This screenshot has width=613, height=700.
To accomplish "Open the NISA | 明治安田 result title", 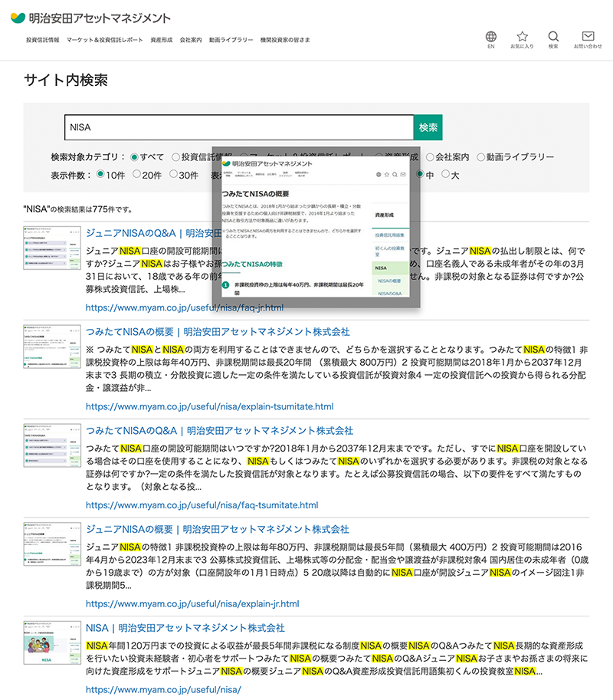I will coord(185,628).
